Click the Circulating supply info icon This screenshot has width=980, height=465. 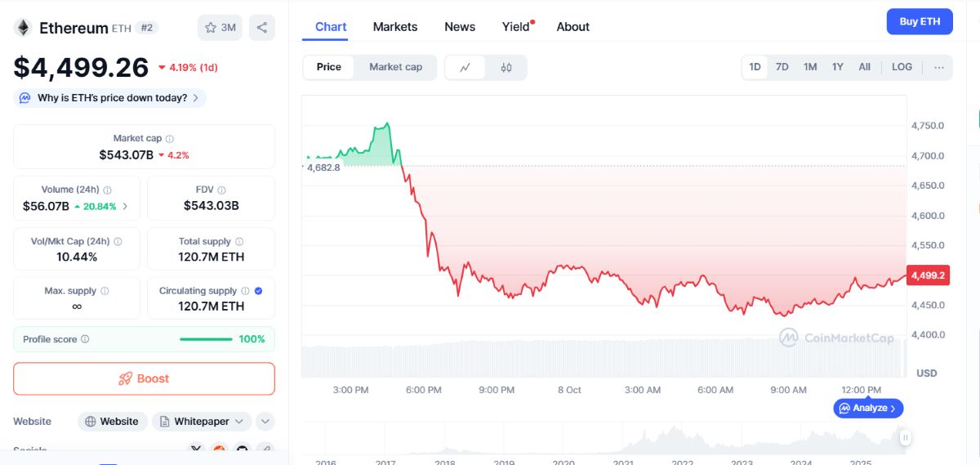click(244, 291)
